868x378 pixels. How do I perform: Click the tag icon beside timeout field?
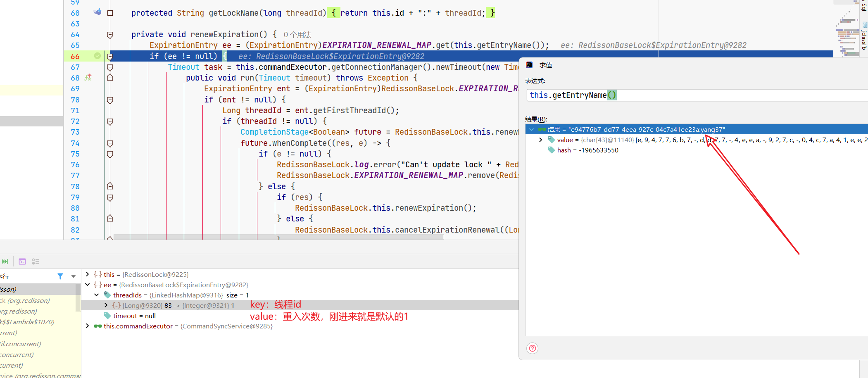pyautogui.click(x=107, y=316)
